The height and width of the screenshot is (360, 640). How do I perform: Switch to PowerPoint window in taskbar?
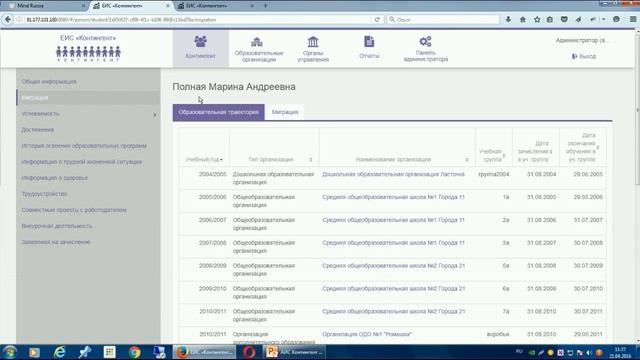(x=295, y=352)
